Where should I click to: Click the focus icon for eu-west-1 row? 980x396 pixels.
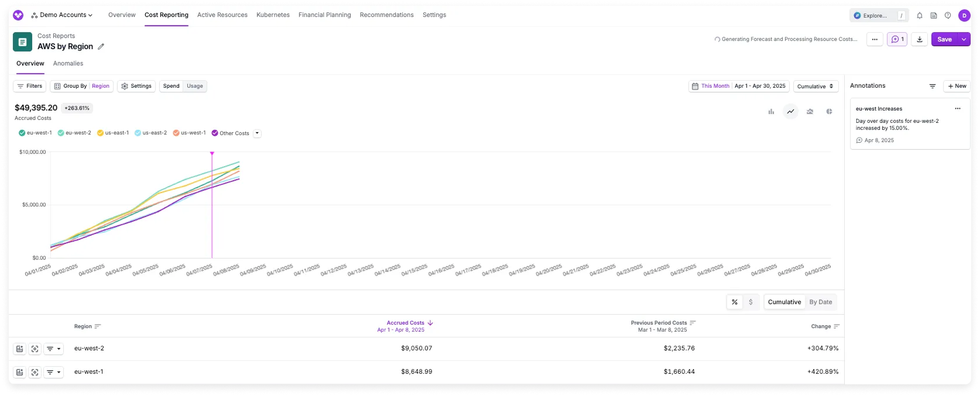click(35, 372)
